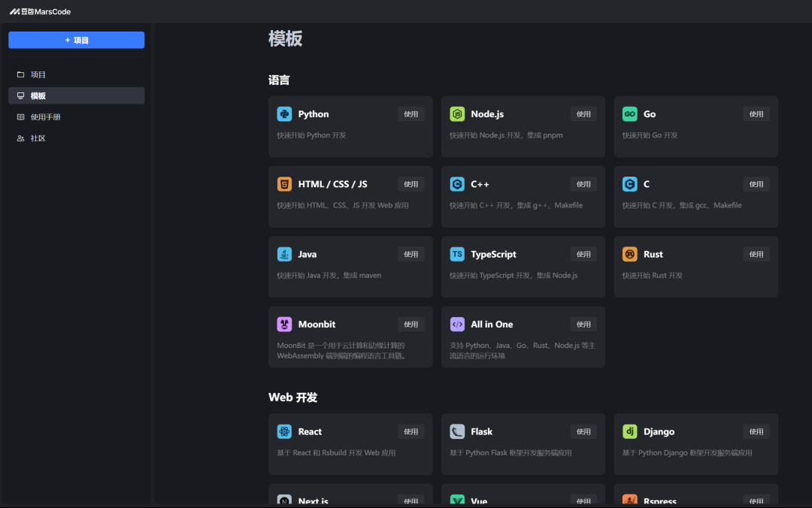Click the TypeScript template icon

click(x=457, y=254)
